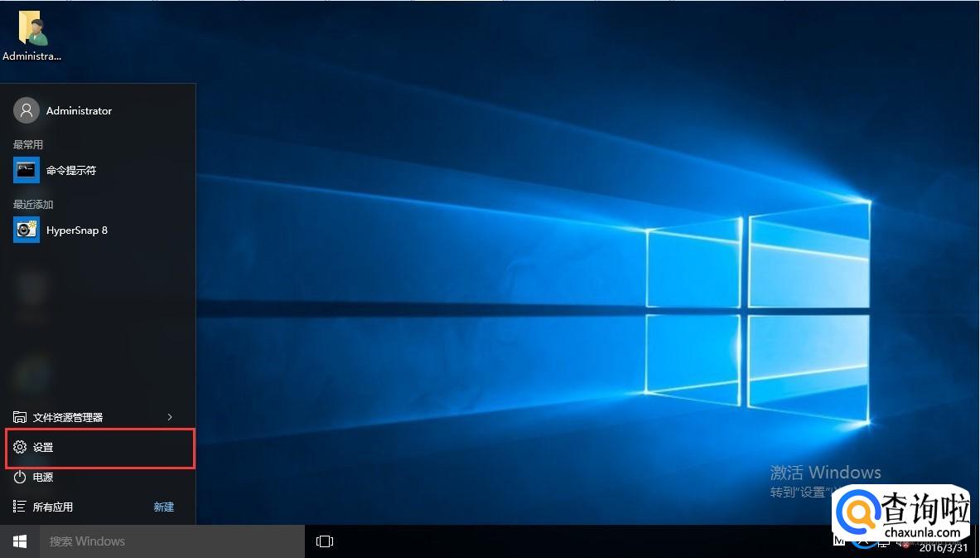Select the 所有应用 menu entry
This screenshot has width=980, height=558.
(53, 507)
